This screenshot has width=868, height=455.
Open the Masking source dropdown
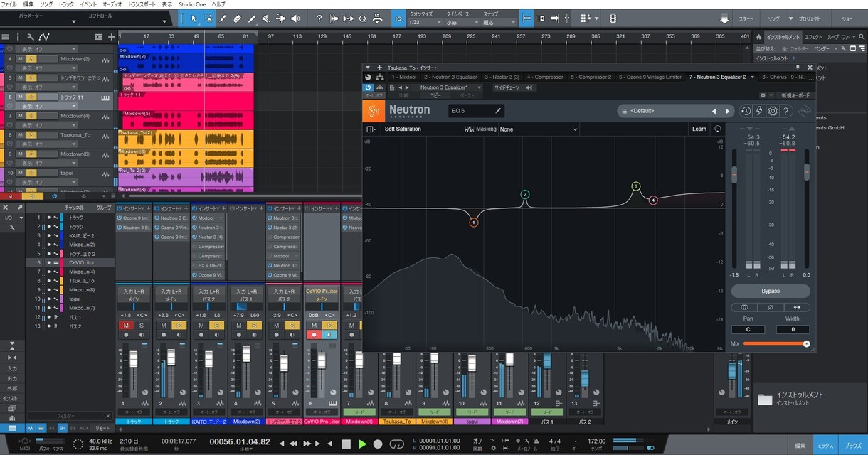pos(539,129)
